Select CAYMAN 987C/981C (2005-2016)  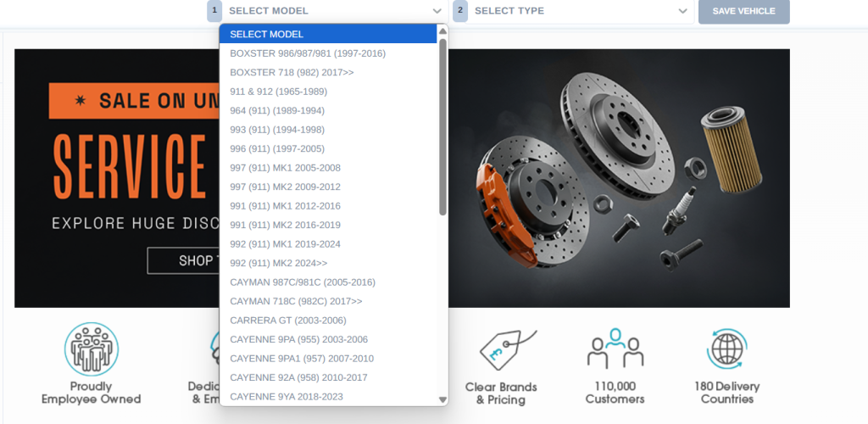point(328,282)
